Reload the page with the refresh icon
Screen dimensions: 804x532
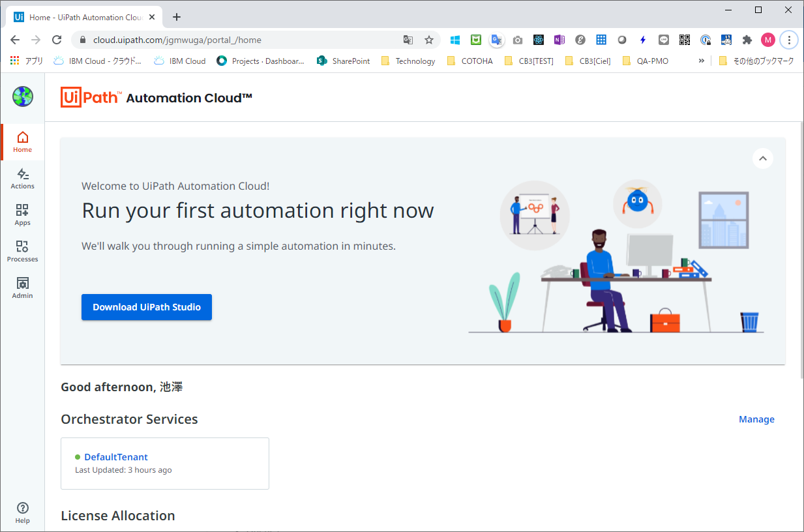tap(57, 40)
